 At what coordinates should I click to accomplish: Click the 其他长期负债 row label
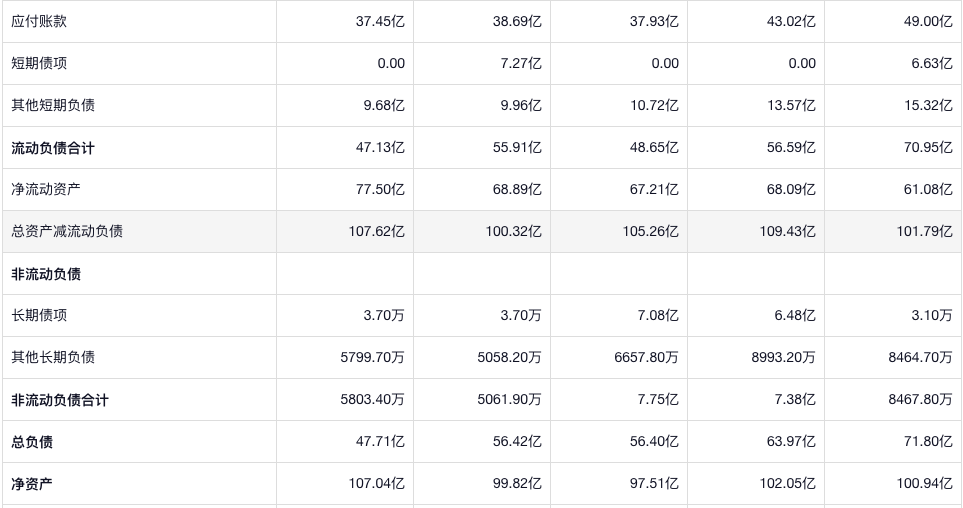click(53, 357)
